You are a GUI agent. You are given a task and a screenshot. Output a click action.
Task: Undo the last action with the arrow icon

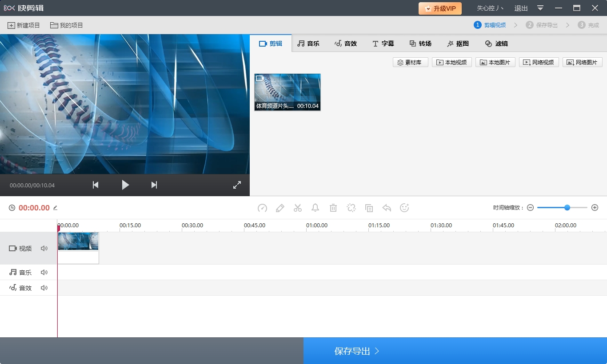[x=387, y=208]
